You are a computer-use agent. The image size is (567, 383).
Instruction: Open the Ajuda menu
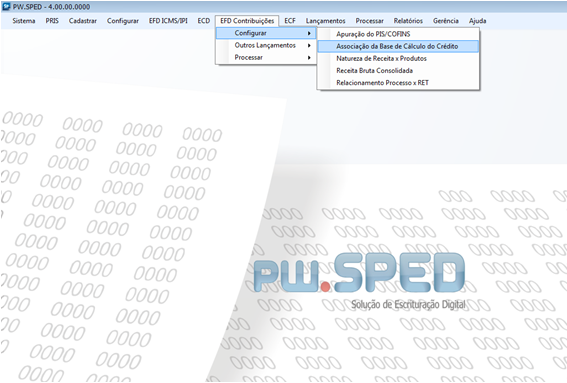click(477, 21)
